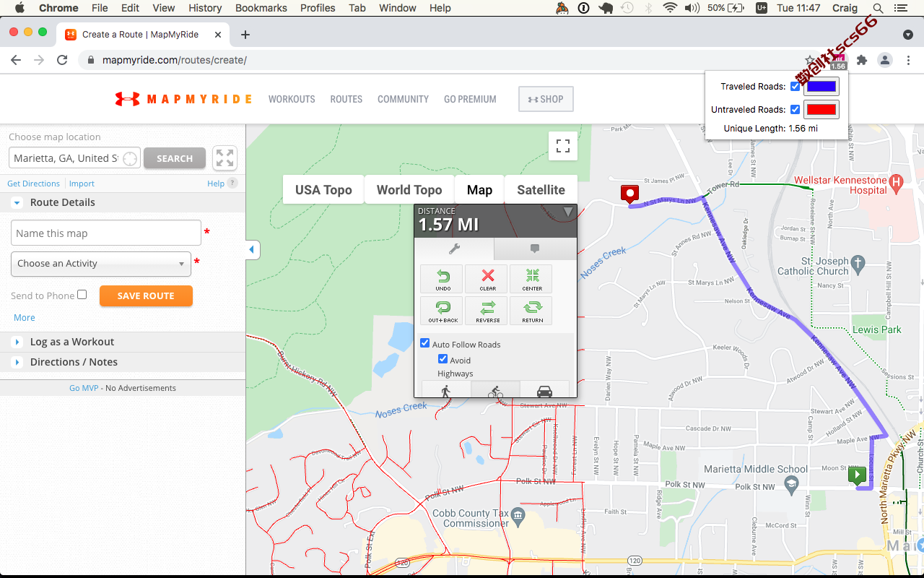Toggle the Traveled Roads checkbox
Image resolution: width=924 pixels, height=578 pixels.
[x=795, y=87]
